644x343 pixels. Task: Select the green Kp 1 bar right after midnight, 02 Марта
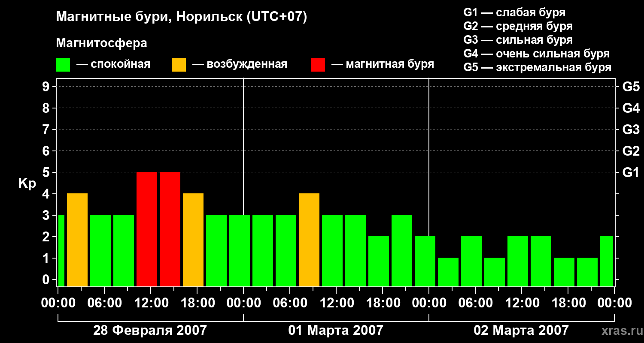point(448,272)
